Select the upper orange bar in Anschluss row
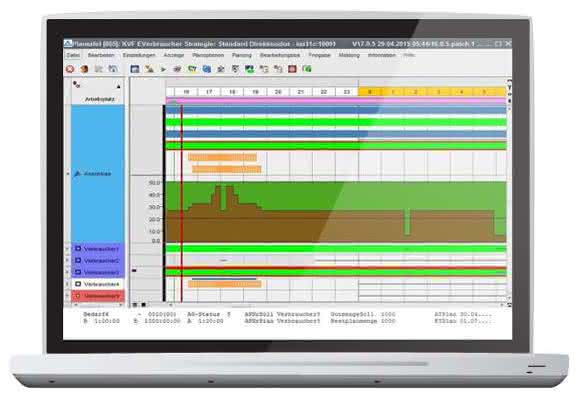The width and height of the screenshot is (580, 406). pyautogui.click(x=222, y=157)
